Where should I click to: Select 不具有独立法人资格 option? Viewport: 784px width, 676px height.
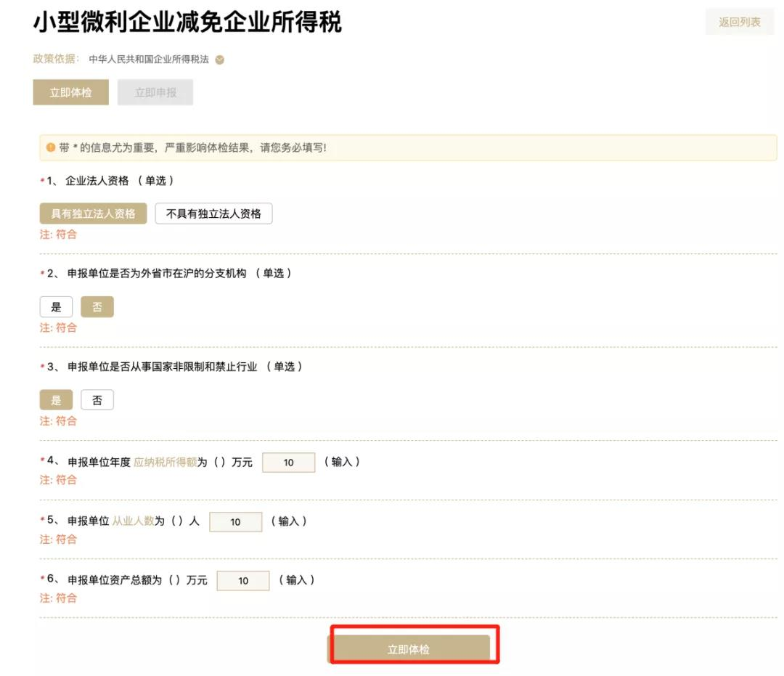tap(213, 213)
